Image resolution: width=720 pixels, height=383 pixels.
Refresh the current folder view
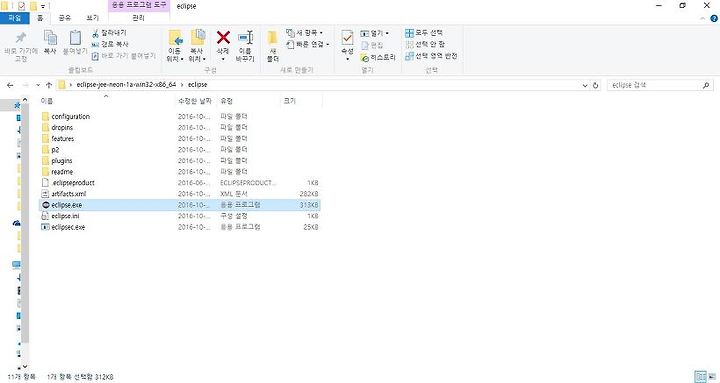[596, 85]
